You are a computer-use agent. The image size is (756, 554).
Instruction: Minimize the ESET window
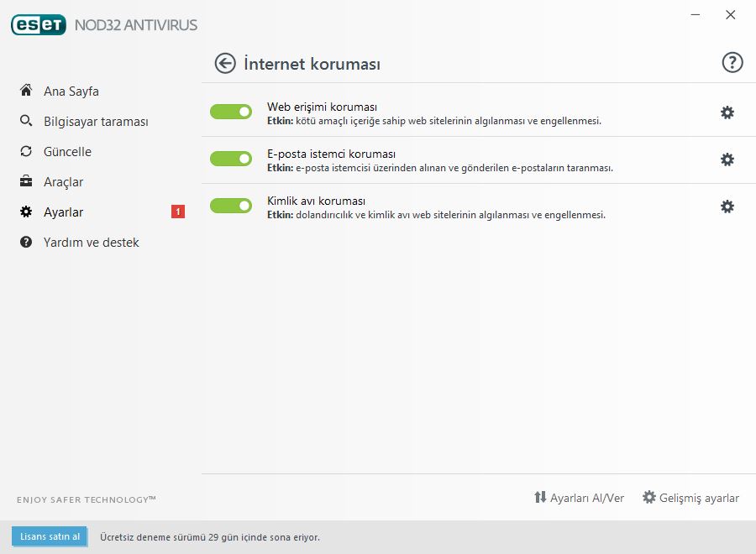(x=696, y=15)
